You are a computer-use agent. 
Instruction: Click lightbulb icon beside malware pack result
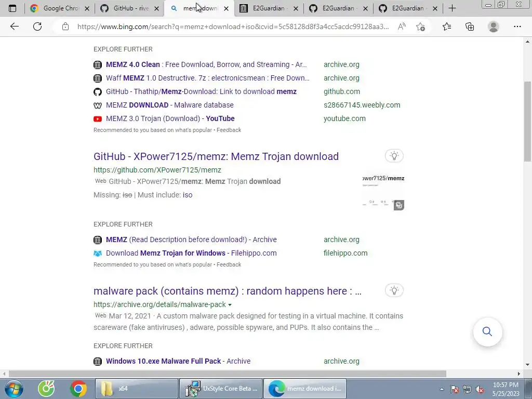tap(394, 290)
